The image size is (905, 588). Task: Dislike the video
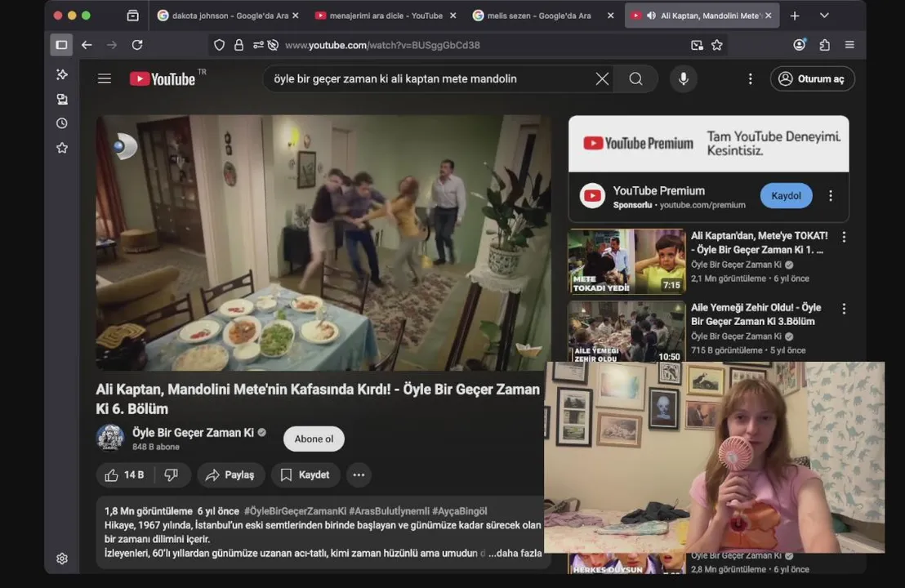(x=172, y=475)
